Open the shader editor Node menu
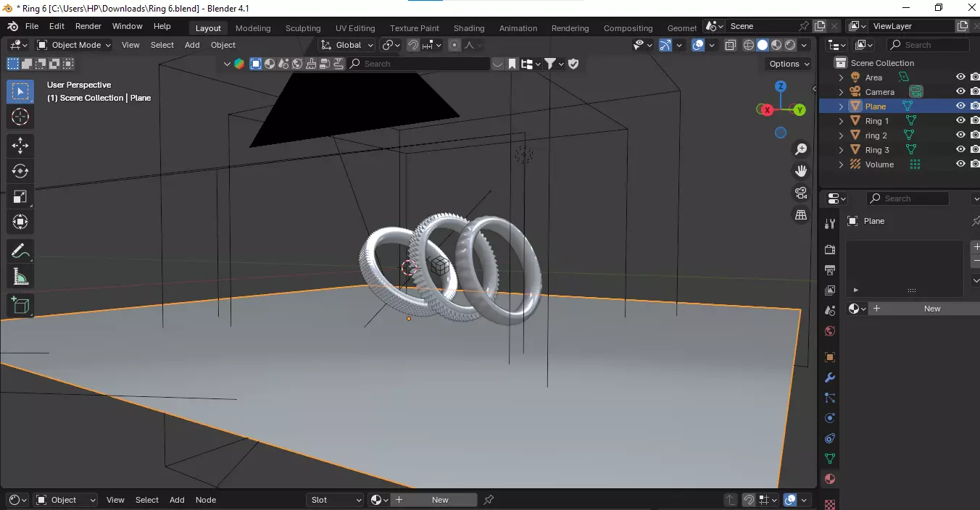This screenshot has height=510, width=980. [206, 500]
